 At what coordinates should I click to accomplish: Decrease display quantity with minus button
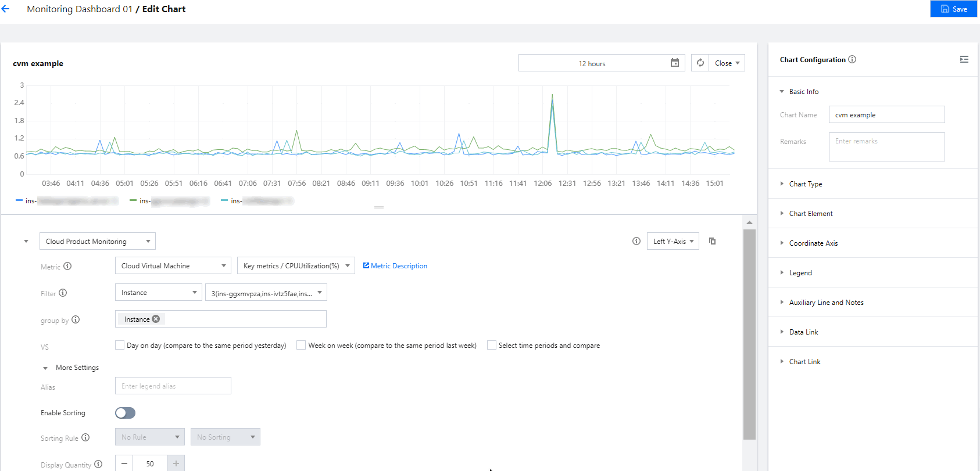pos(124,463)
